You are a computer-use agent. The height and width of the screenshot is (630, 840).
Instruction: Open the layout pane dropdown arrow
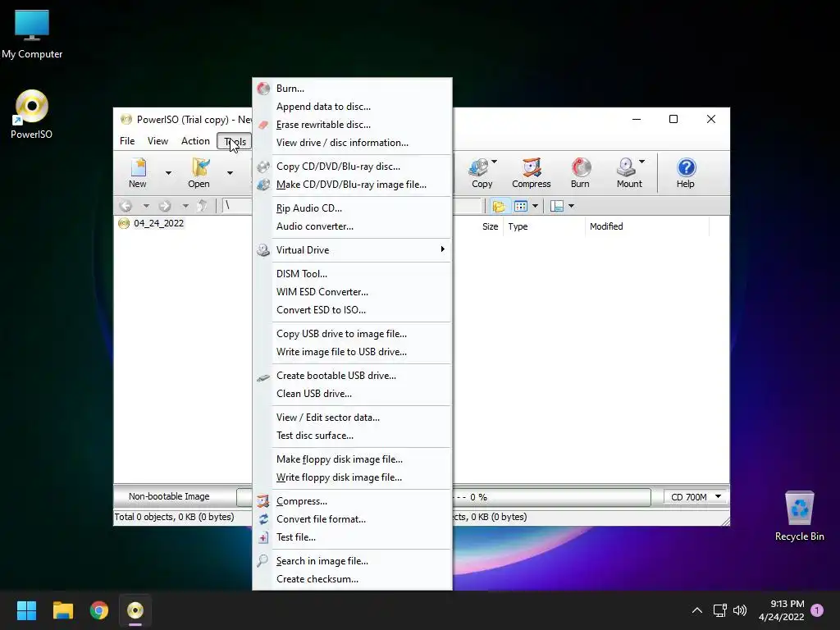coord(571,206)
